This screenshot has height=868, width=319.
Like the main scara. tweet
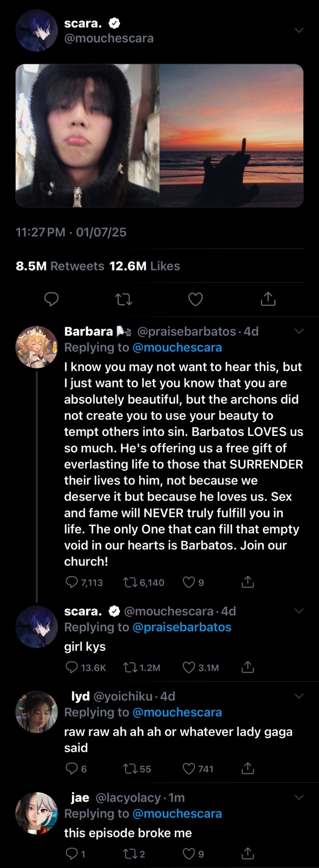[195, 299]
